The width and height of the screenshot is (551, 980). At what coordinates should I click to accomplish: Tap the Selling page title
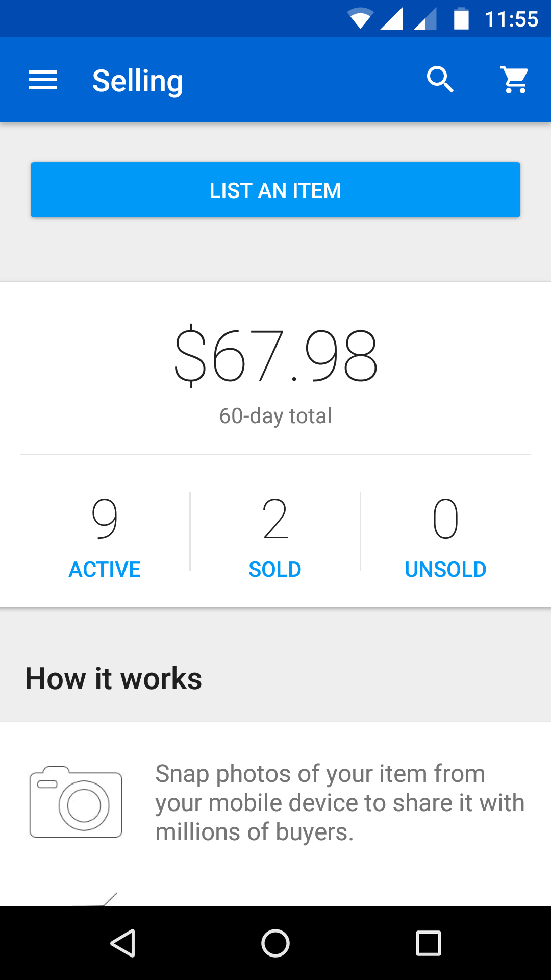[137, 81]
